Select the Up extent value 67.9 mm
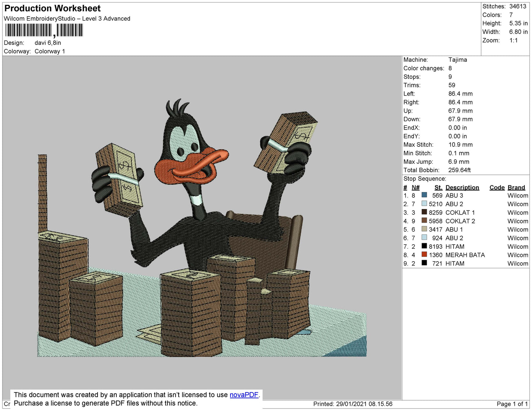Screen dimensions: 532x411 (x=461, y=111)
